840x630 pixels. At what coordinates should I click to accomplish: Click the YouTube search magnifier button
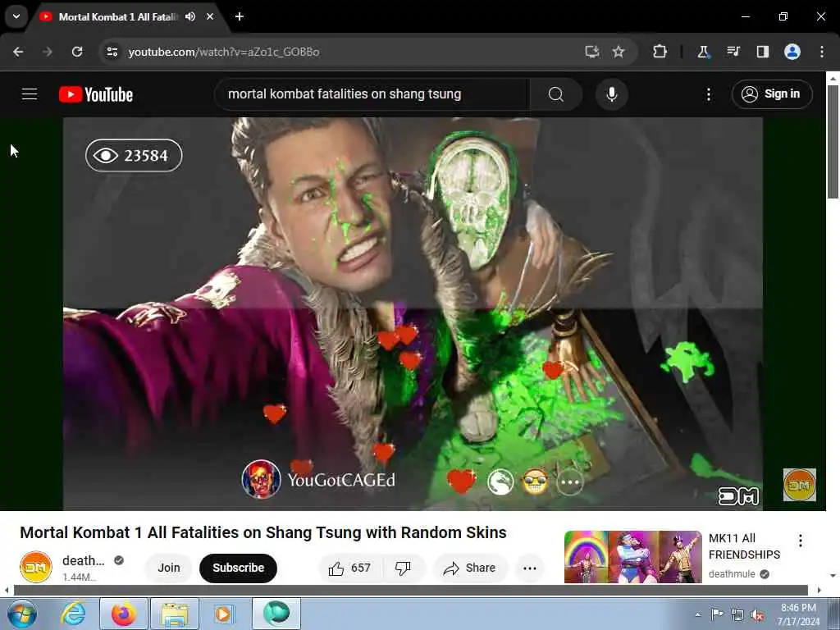(556, 94)
